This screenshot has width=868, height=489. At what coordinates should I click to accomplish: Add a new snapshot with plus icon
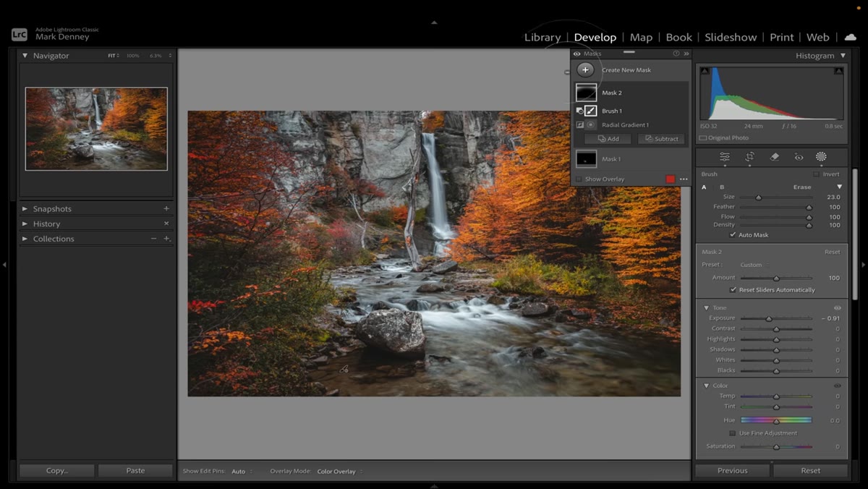pyautogui.click(x=166, y=209)
